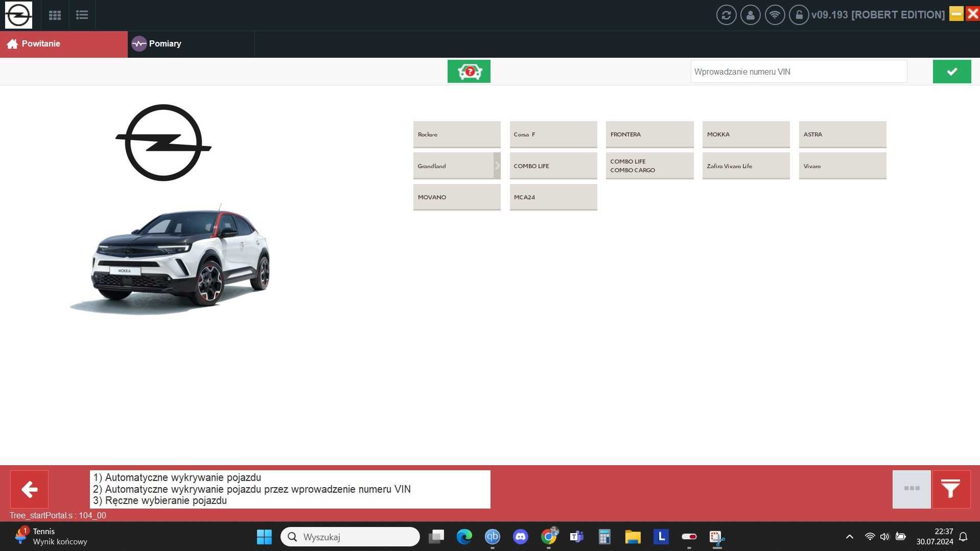Open the taskbar network tray icon
The width and height of the screenshot is (980, 551).
tap(870, 537)
